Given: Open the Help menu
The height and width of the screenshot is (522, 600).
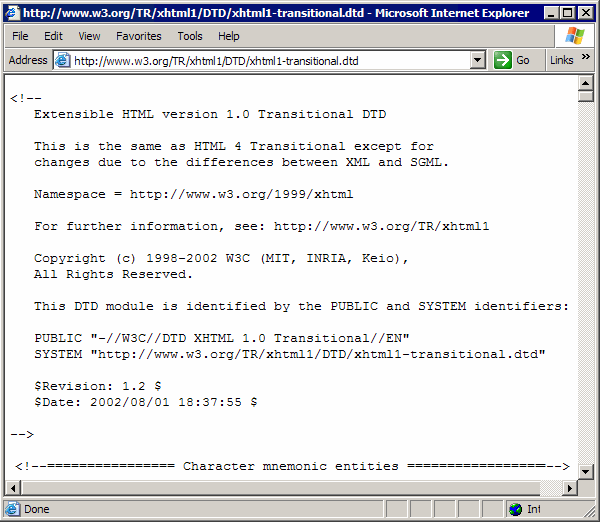Looking at the screenshot, I should 229,36.
